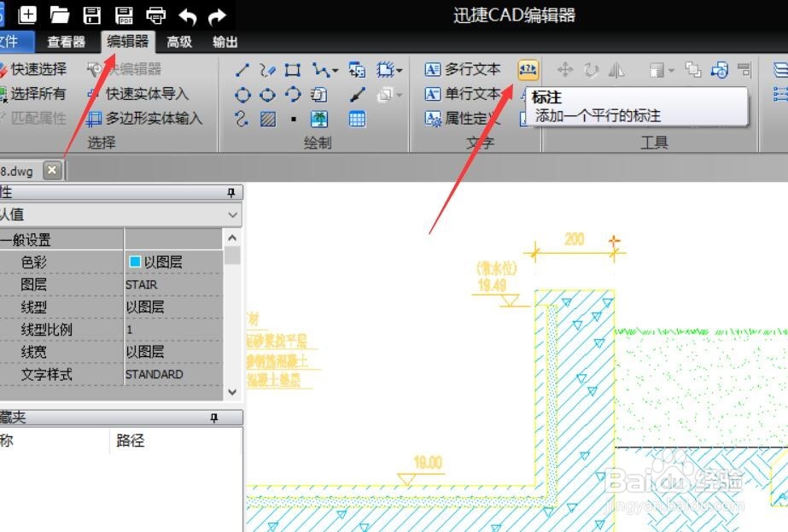Save as PDF using the PDF disk icon
The image size is (788, 532).
click(x=124, y=15)
